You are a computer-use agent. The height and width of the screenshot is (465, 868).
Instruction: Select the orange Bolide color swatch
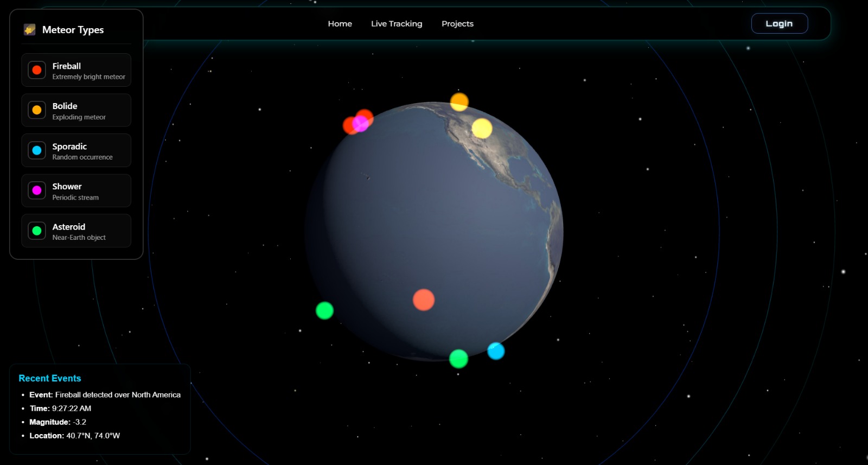tap(37, 110)
